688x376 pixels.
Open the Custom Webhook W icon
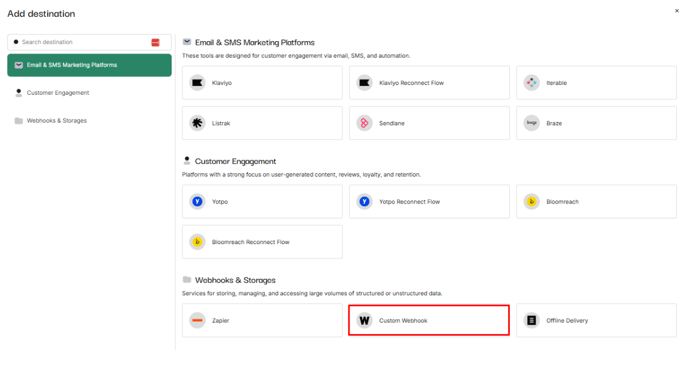coord(364,320)
